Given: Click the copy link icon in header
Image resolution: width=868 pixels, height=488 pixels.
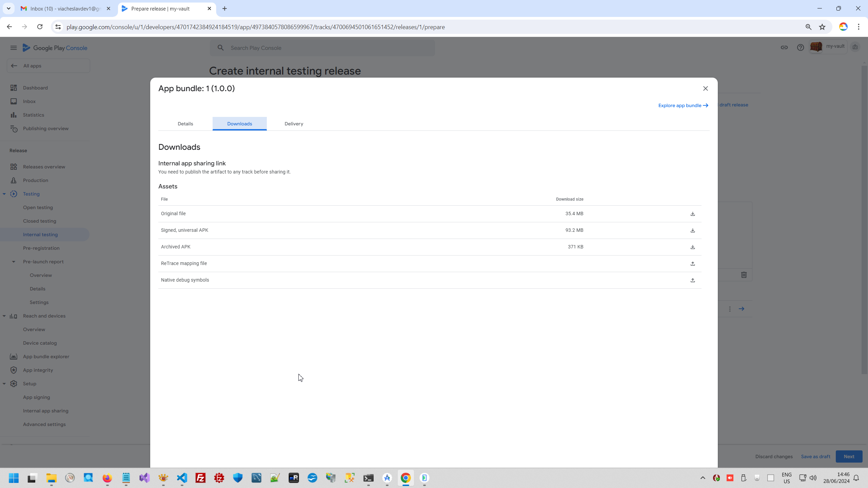Looking at the screenshot, I should click(x=784, y=47).
